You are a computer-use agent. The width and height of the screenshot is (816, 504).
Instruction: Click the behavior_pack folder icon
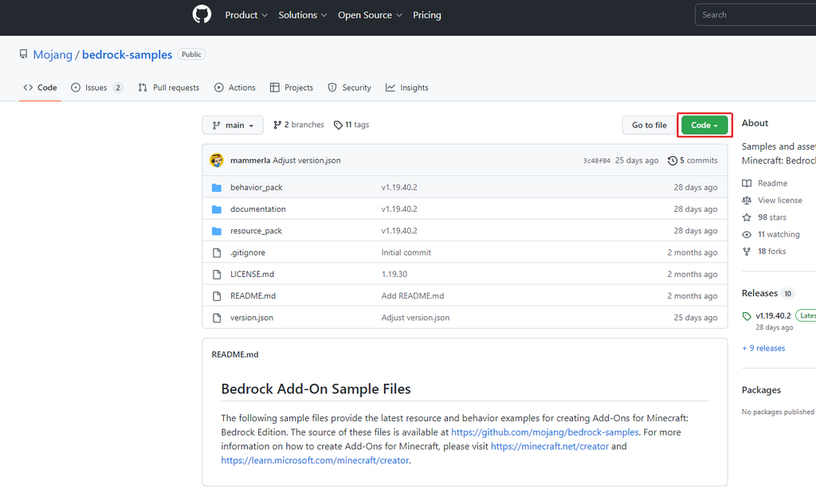pos(217,188)
